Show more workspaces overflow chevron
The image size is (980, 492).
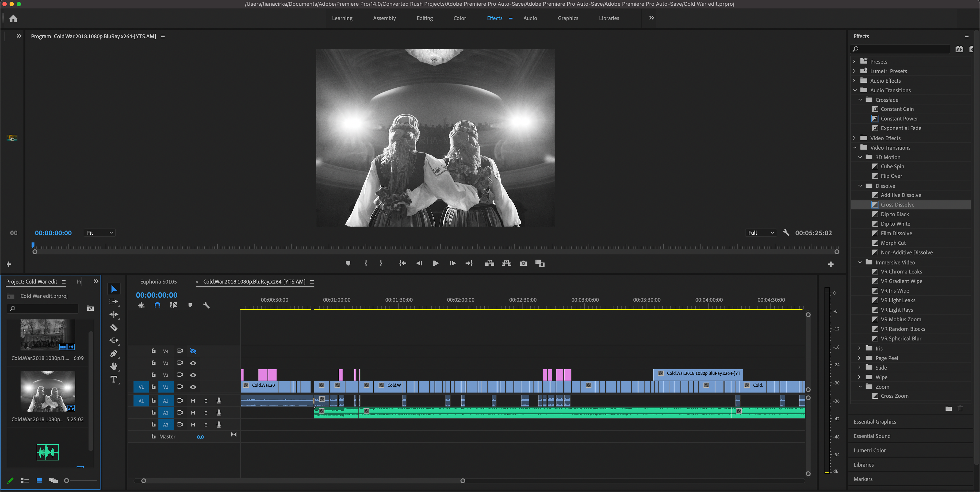pos(652,18)
